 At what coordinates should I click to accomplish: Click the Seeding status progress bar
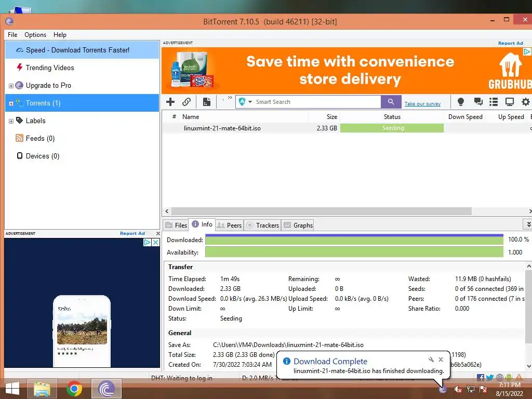tap(392, 128)
